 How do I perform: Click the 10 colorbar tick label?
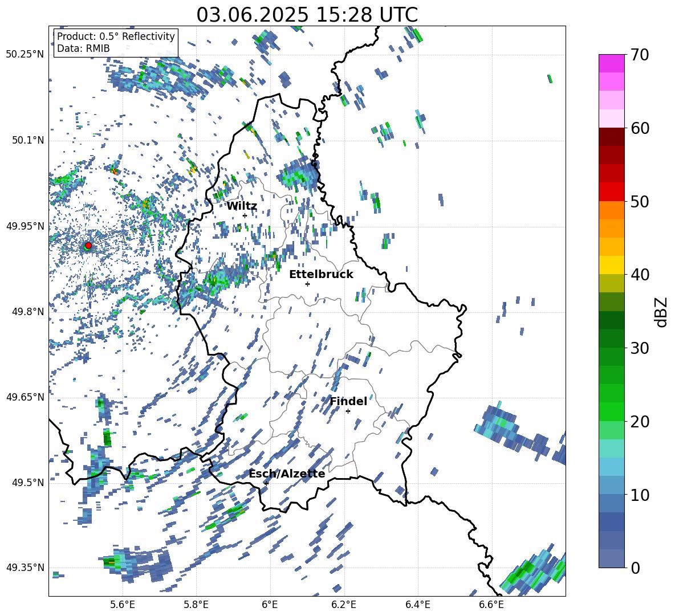click(640, 495)
